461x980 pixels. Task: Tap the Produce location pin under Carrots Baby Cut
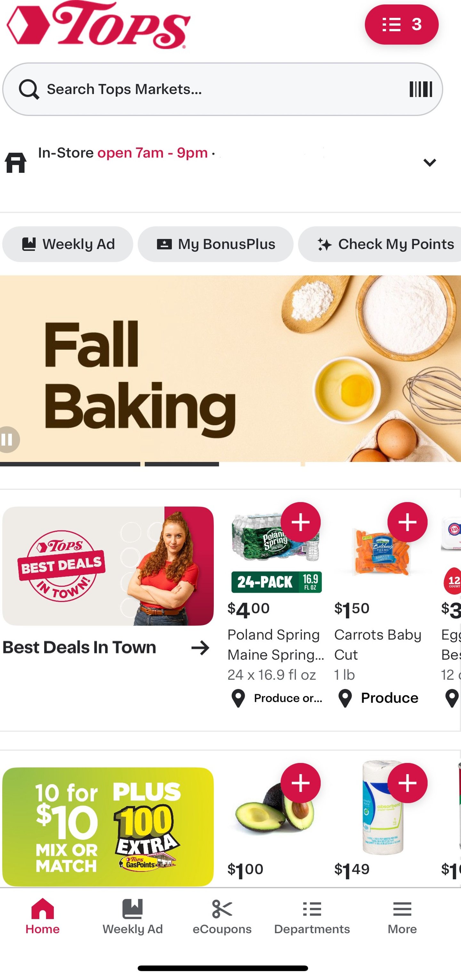click(x=344, y=698)
